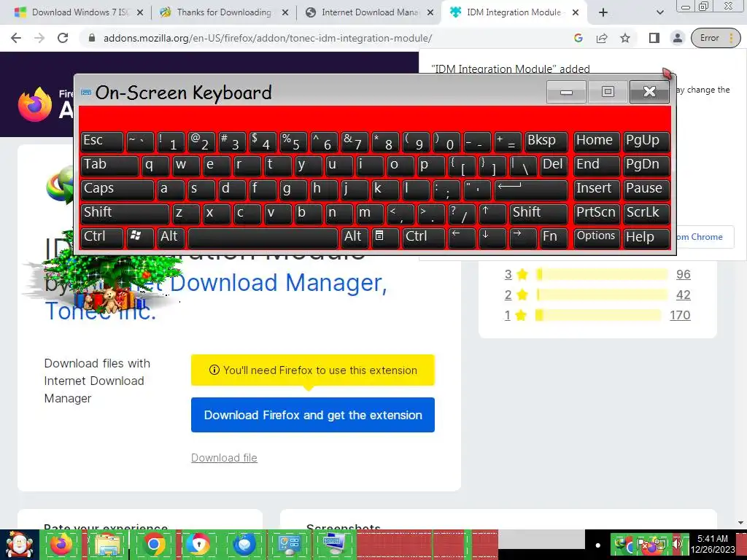The height and width of the screenshot is (560, 747).
Task: Open the browser side panel
Action: pyautogui.click(x=654, y=38)
